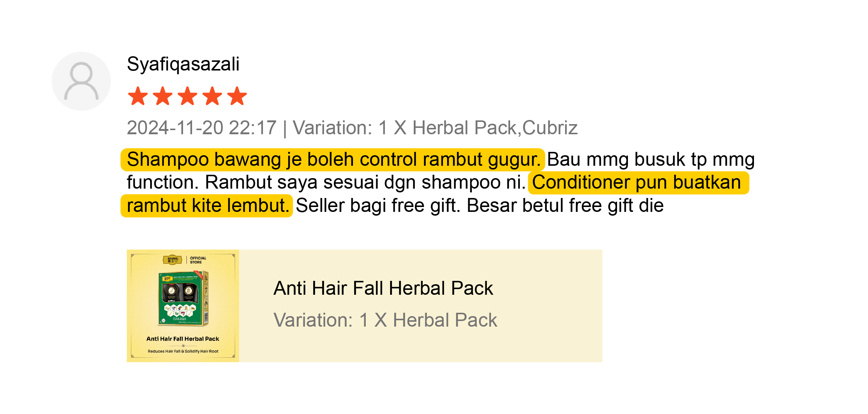868x414 pixels.
Task: Click the gray default user avatar
Action: 81,81
